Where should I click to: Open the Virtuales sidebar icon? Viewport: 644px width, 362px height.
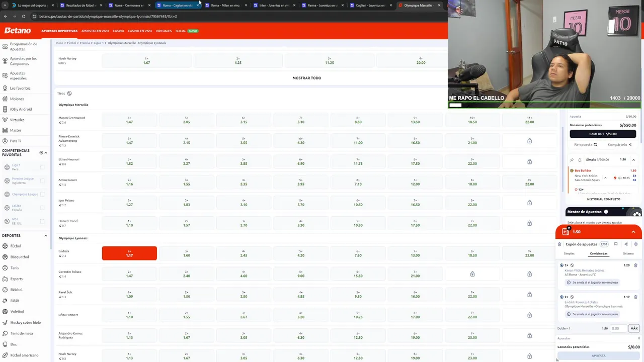[x=5, y=120]
